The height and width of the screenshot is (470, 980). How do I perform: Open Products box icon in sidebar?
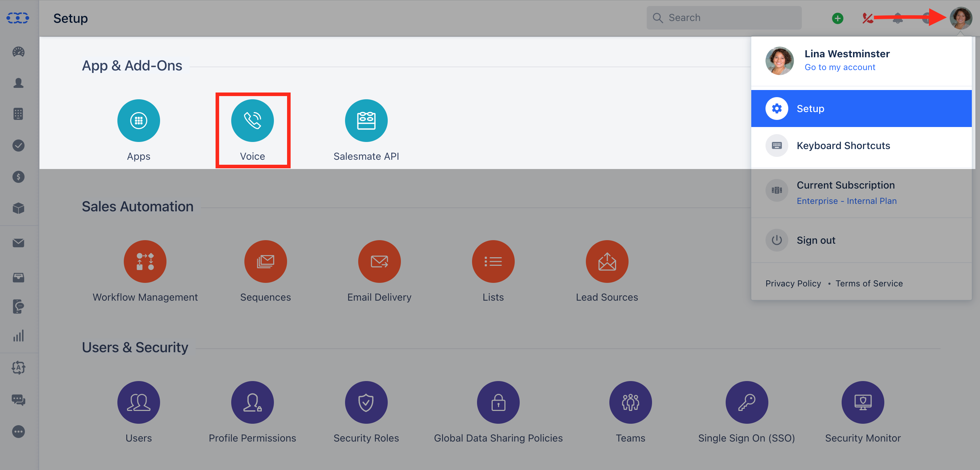pos(18,208)
